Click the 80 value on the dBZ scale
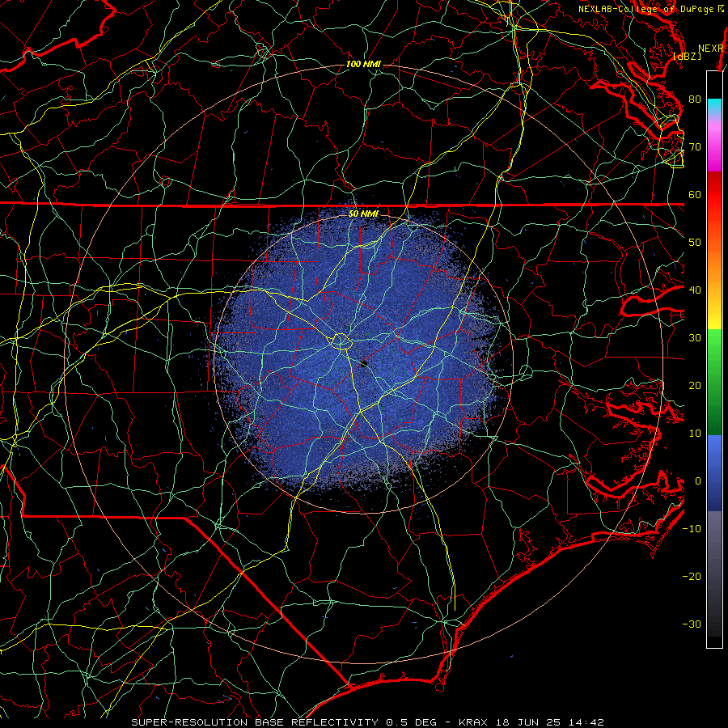This screenshot has width=728, height=728. click(695, 99)
